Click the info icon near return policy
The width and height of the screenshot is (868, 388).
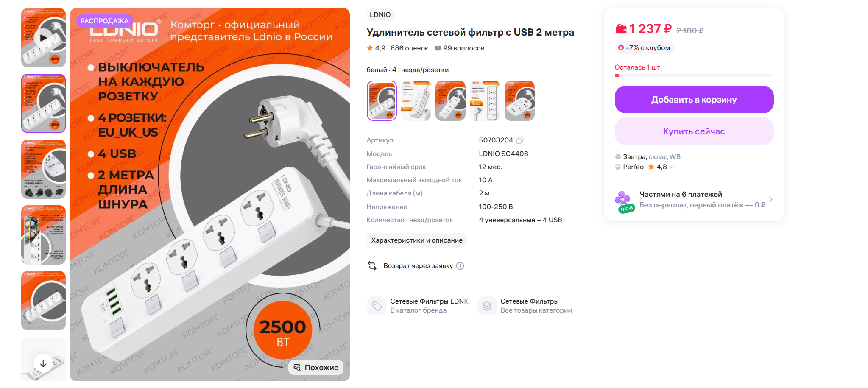point(460,266)
